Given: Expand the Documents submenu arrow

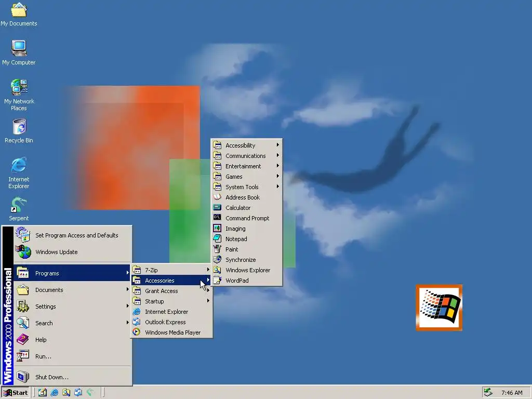Looking at the screenshot, I should 127,289.
